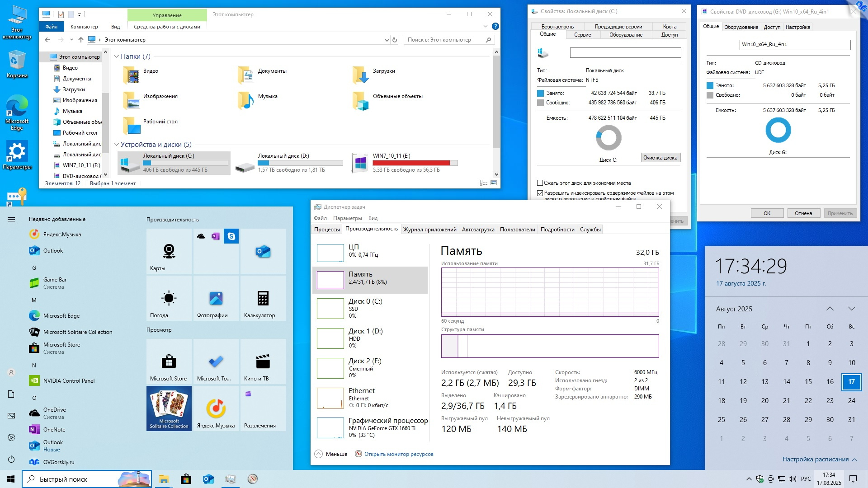Open the Calculator tile in Start menu

pyautogui.click(x=263, y=299)
